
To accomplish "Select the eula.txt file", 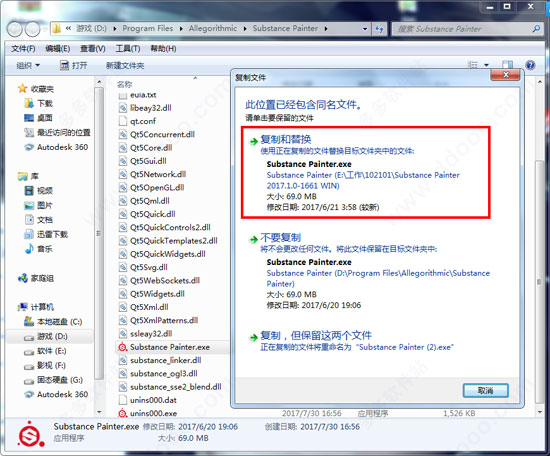I will [x=138, y=95].
